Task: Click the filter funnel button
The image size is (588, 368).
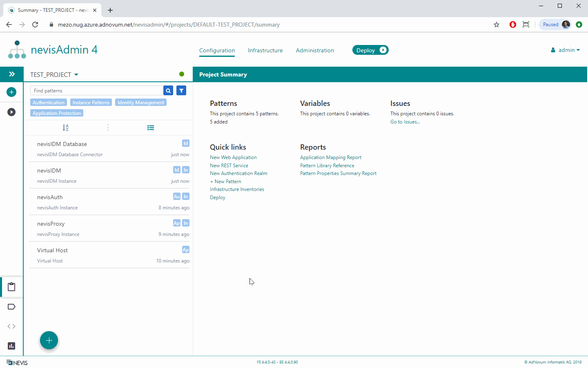Action: (181, 90)
